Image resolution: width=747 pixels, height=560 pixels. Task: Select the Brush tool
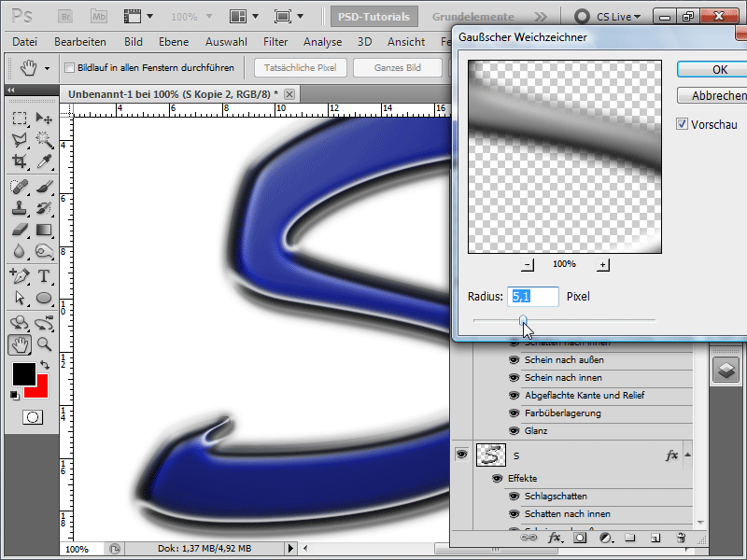44,186
